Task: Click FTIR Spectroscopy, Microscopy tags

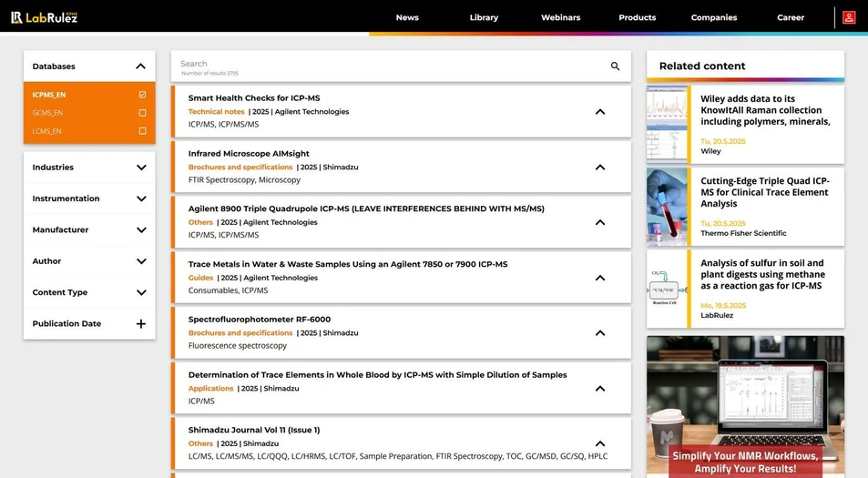Action: pyautogui.click(x=244, y=179)
